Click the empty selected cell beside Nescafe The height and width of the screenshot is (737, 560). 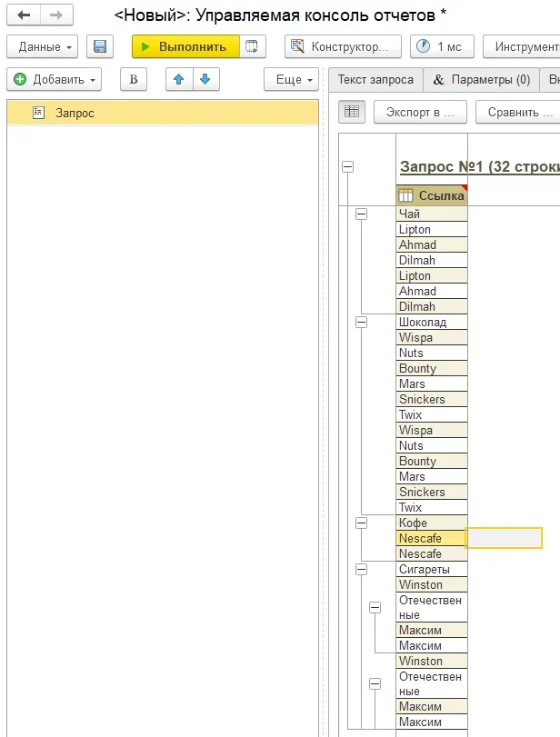point(504,538)
